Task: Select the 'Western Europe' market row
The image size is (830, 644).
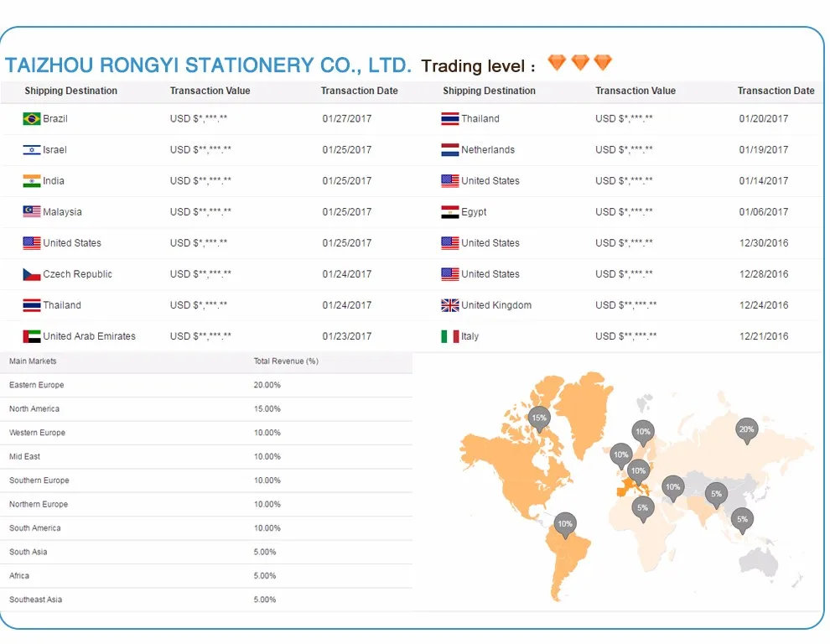Action: [x=206, y=433]
